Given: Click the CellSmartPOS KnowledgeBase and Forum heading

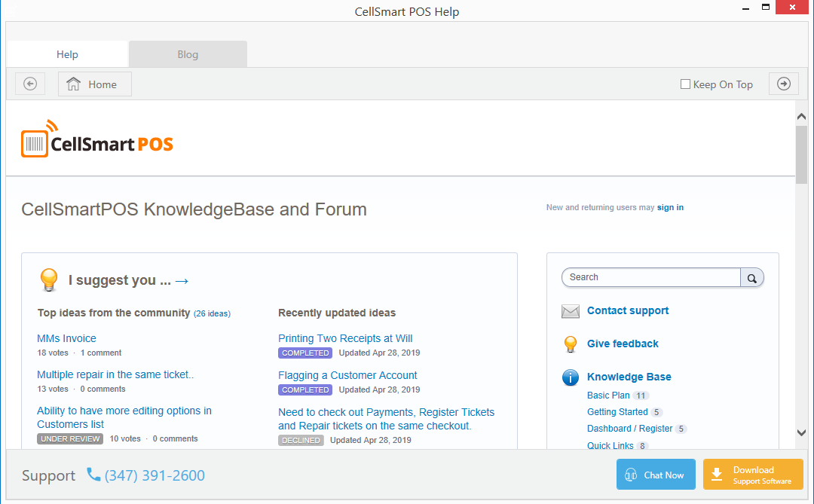Looking at the screenshot, I should (x=194, y=209).
